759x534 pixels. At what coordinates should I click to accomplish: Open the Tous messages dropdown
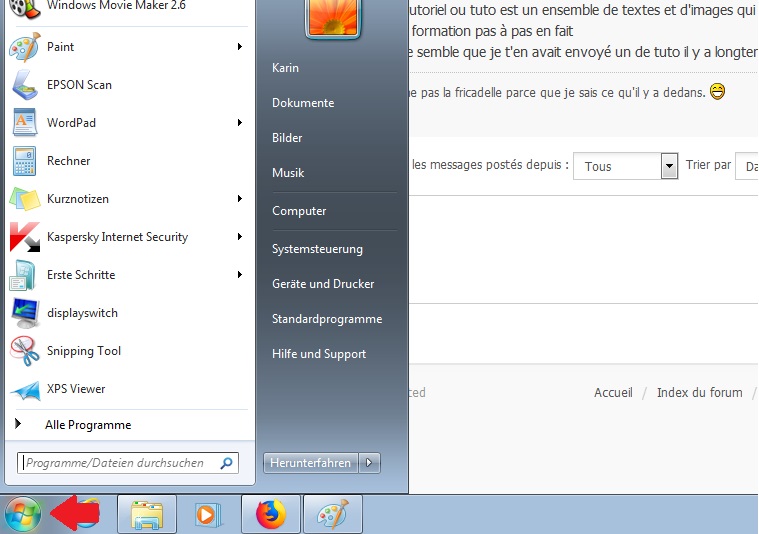tap(669, 166)
